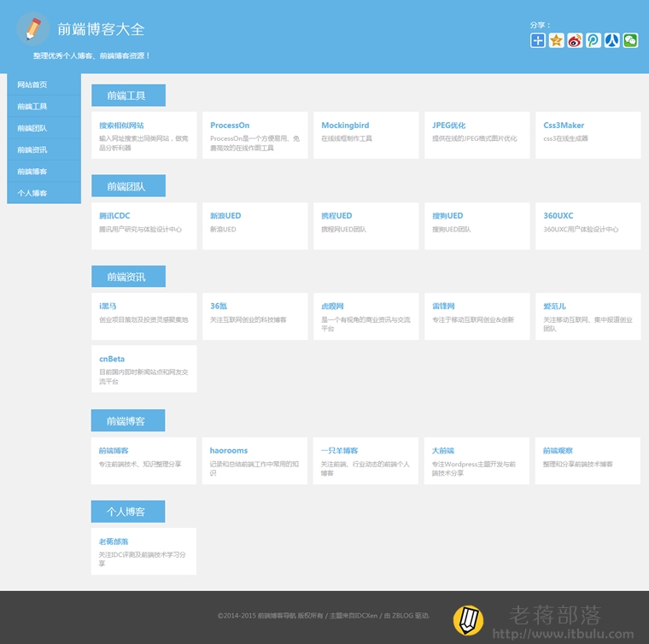Visit the 搜狗UED link
Image resolution: width=649 pixels, height=644 pixels.
(447, 215)
